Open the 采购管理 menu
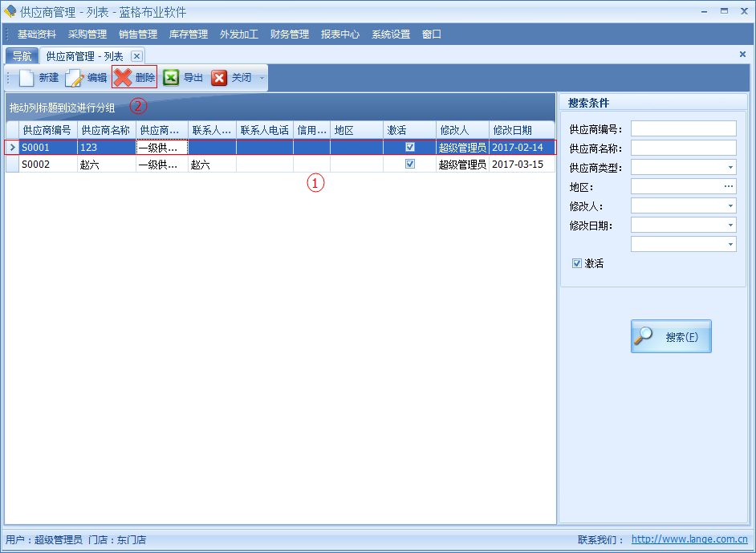The image size is (756, 553). pyautogui.click(x=87, y=35)
